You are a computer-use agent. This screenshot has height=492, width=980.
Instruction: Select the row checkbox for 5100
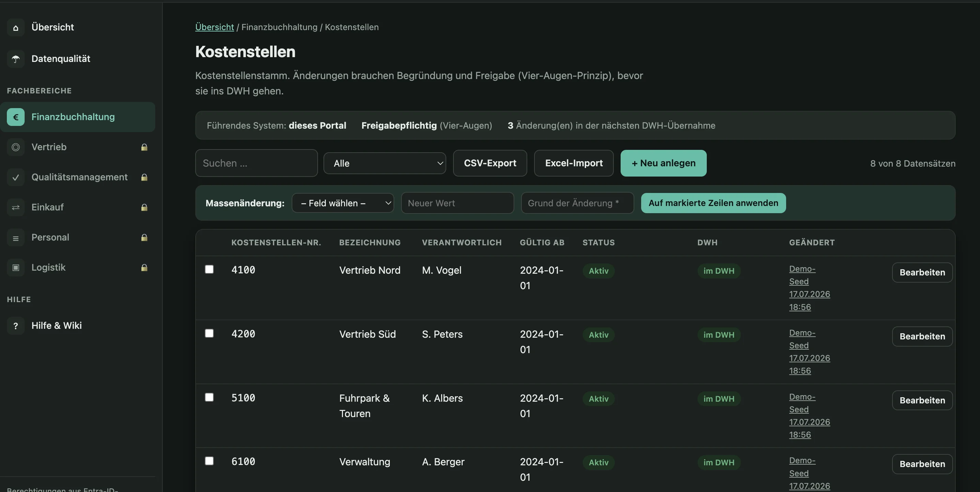pos(209,397)
